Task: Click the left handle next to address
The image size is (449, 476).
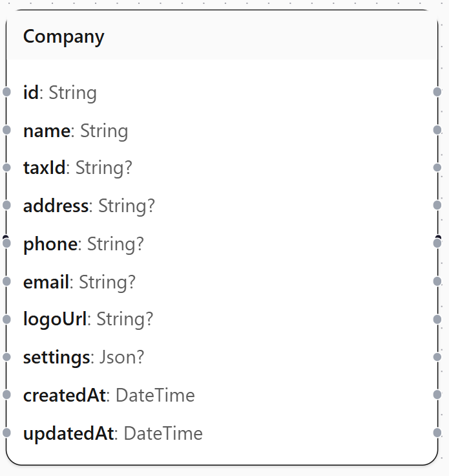Action: (6, 205)
